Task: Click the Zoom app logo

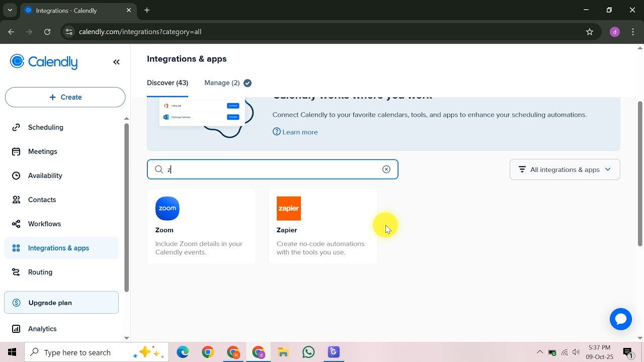Action: (x=168, y=208)
